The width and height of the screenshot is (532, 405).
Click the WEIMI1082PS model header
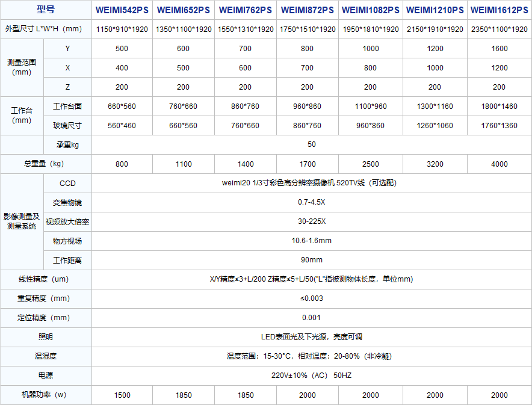tap(371, 10)
